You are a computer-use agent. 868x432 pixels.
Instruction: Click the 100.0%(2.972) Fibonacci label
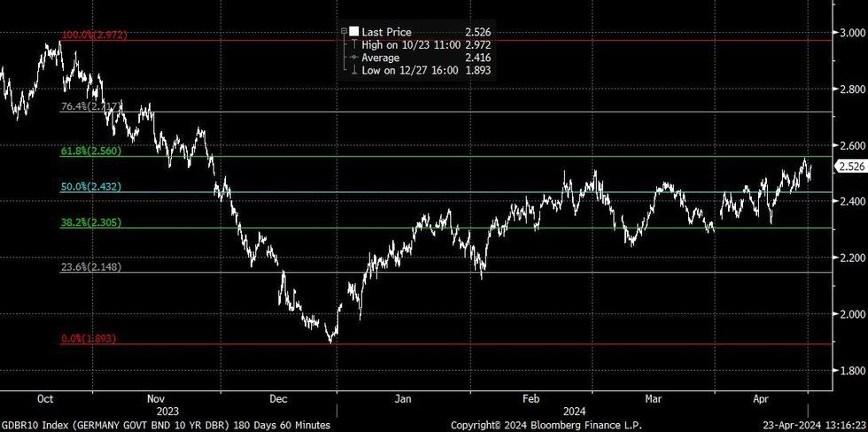(x=94, y=35)
